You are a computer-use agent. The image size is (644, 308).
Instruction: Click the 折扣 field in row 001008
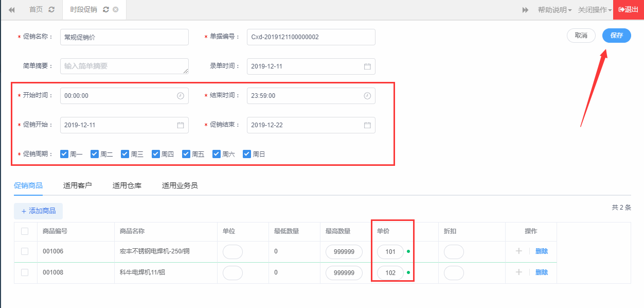point(454,273)
